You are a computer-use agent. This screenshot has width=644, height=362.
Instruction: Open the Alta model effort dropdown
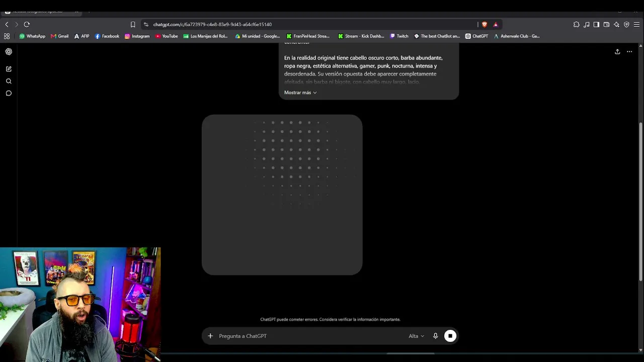point(416,336)
